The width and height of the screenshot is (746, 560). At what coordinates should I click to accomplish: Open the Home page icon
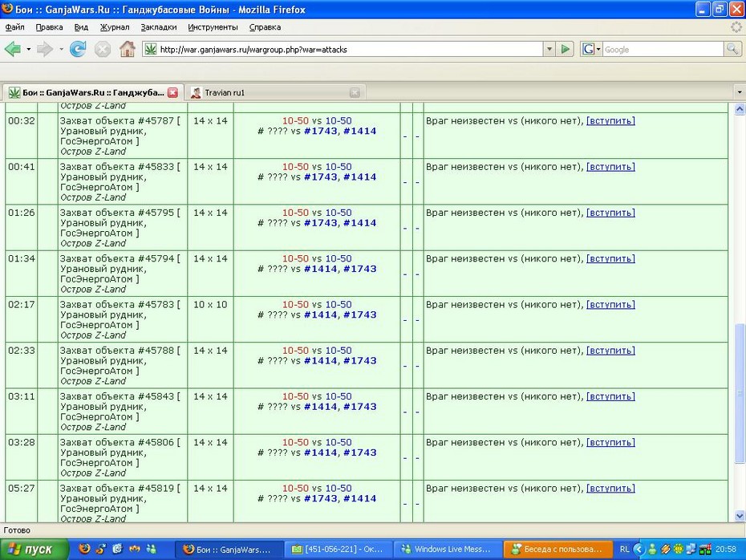tap(127, 49)
